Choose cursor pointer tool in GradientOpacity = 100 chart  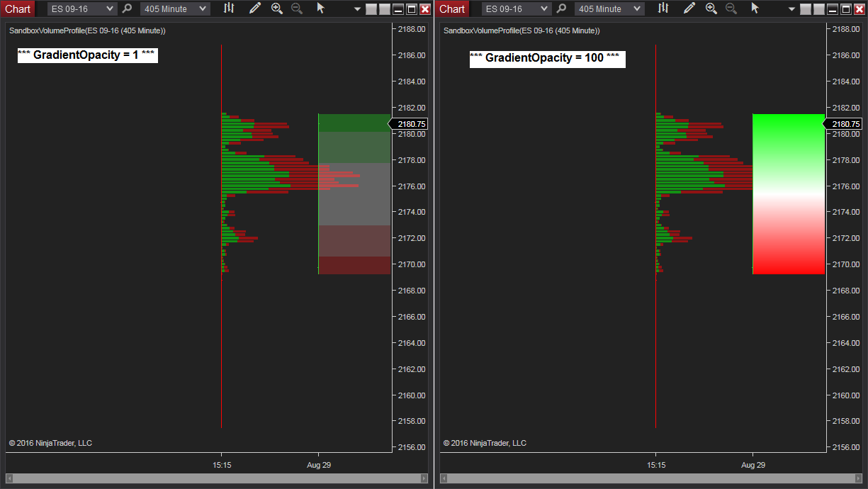(x=755, y=9)
